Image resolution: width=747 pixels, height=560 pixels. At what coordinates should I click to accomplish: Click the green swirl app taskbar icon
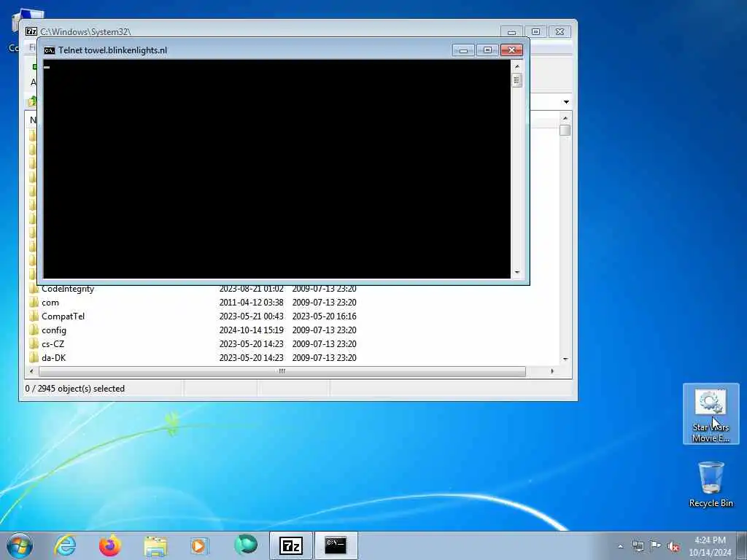coord(246,545)
